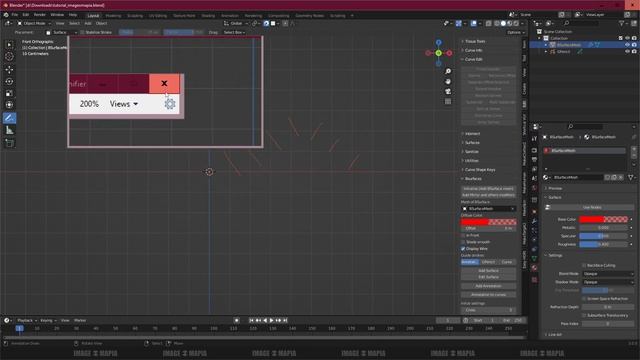Toggle the Display Wire checkbox

pyautogui.click(x=463, y=249)
